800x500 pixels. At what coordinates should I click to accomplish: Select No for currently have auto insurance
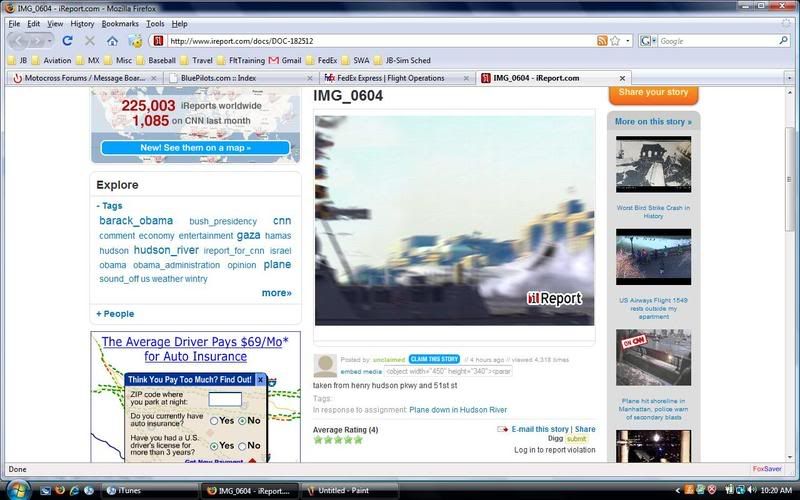pyautogui.click(x=242, y=421)
